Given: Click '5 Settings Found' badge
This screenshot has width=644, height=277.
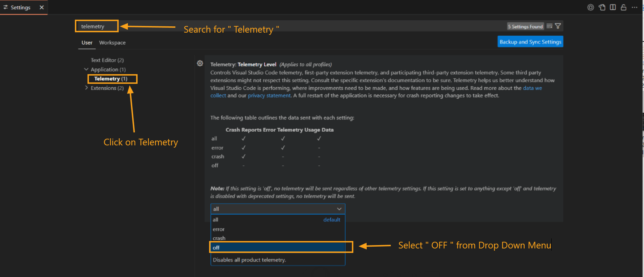Looking at the screenshot, I should pyautogui.click(x=525, y=26).
